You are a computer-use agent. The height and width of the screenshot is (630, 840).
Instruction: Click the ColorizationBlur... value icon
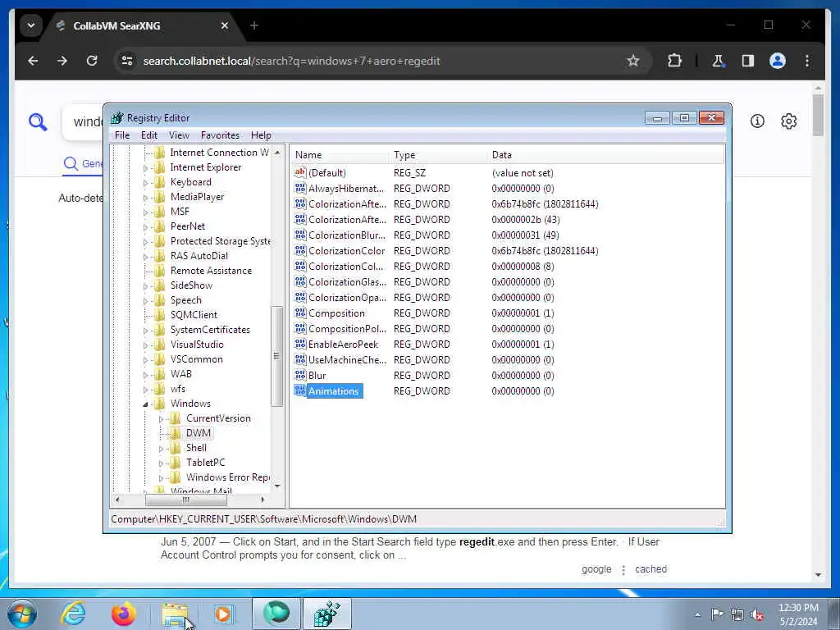300,235
